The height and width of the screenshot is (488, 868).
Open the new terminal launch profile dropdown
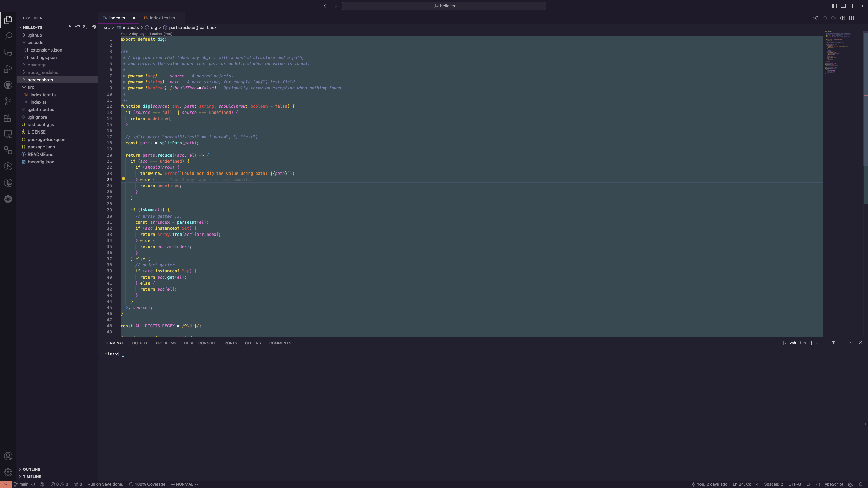click(817, 343)
